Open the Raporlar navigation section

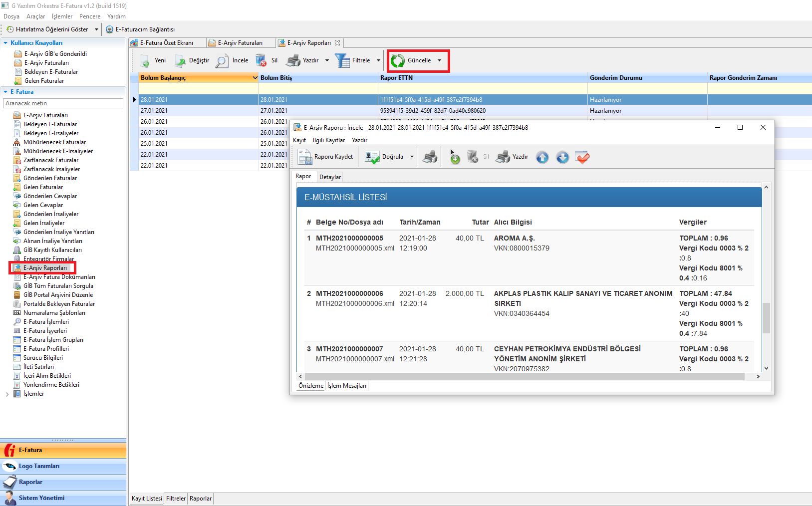(x=30, y=482)
